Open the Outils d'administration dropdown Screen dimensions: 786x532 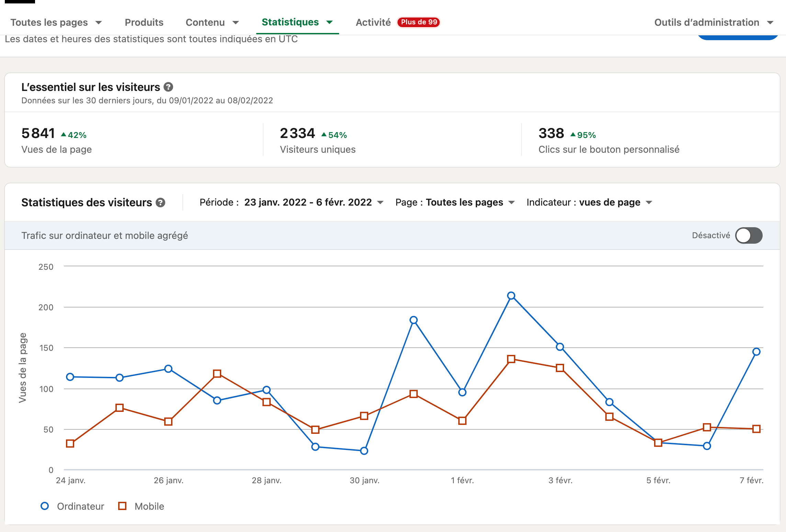(x=714, y=22)
